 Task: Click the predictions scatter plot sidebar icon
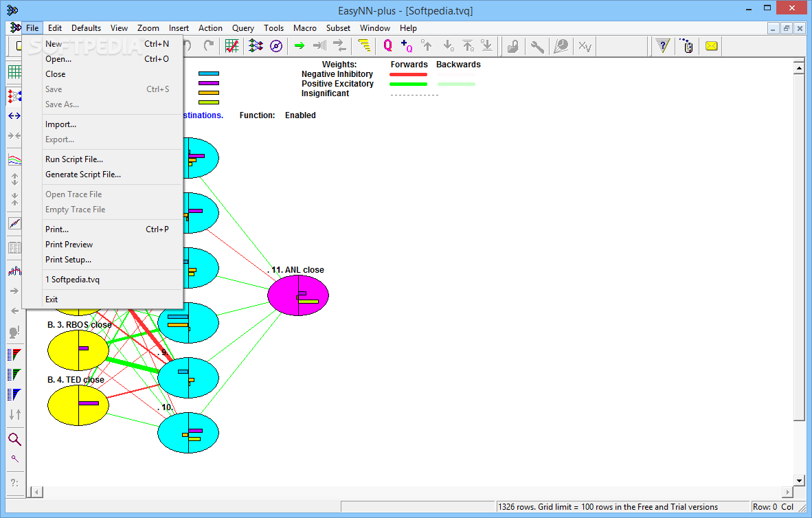coord(14,223)
